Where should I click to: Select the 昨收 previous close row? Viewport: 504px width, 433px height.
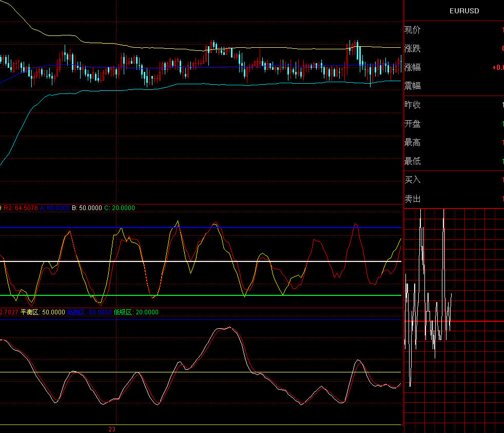[x=413, y=105]
